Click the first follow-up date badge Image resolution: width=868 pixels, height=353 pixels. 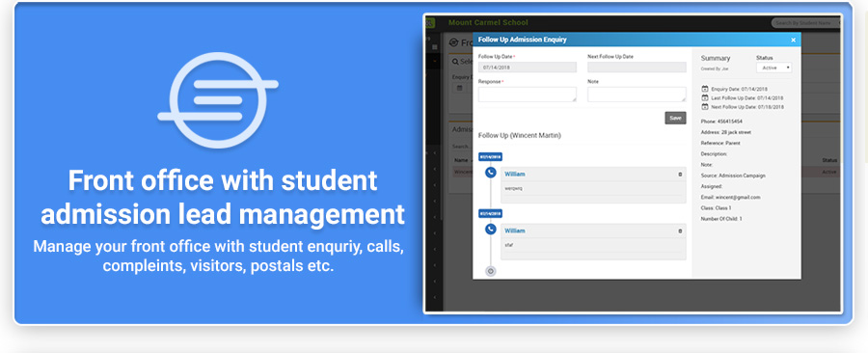coord(490,157)
